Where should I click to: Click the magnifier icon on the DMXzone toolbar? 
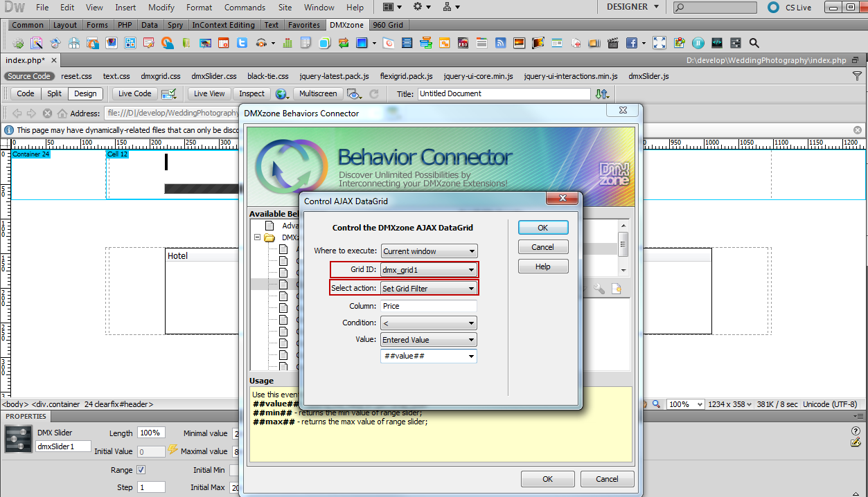754,43
